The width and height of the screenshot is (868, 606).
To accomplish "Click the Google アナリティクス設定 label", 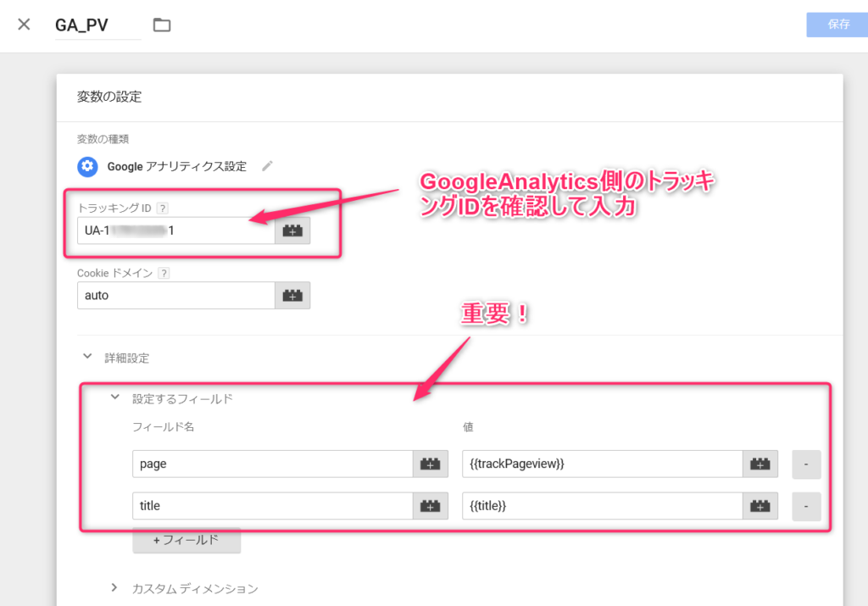I will tap(176, 167).
